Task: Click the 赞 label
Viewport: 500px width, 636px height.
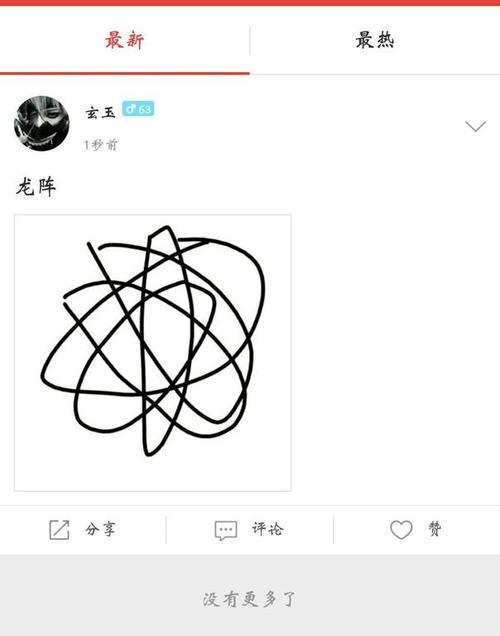Action: (435, 529)
